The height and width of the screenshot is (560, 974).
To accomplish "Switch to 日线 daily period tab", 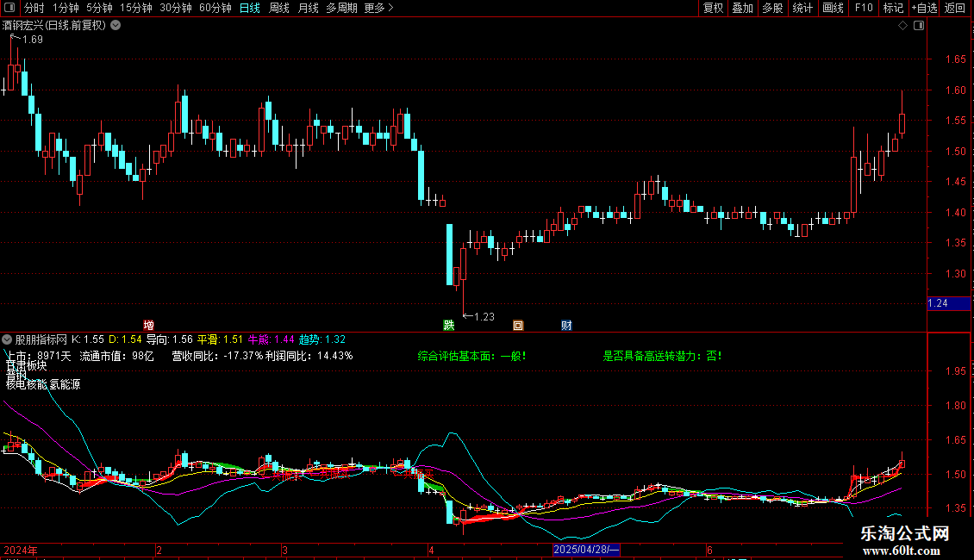I will click(x=250, y=8).
